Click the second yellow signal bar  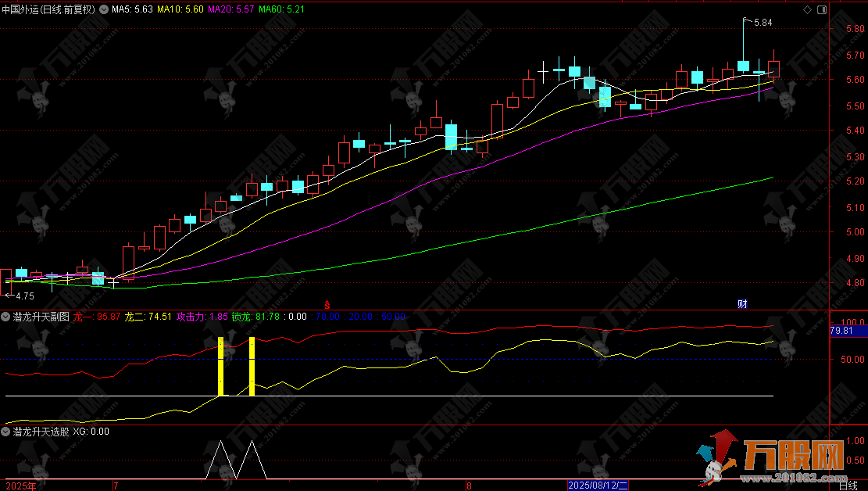[252, 367]
